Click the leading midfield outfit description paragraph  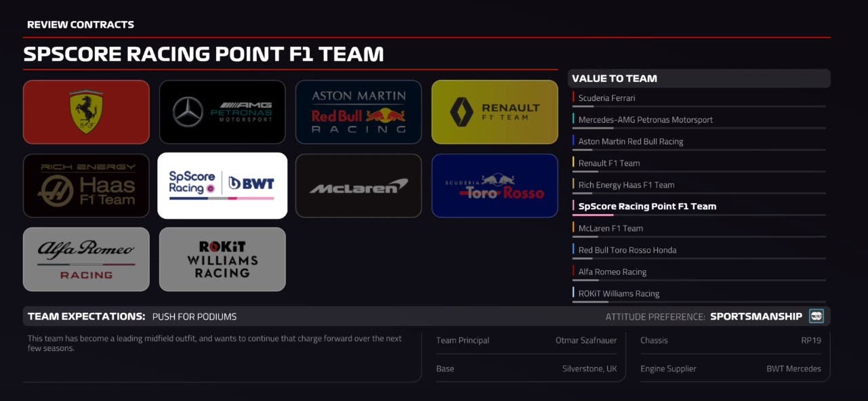[215, 343]
